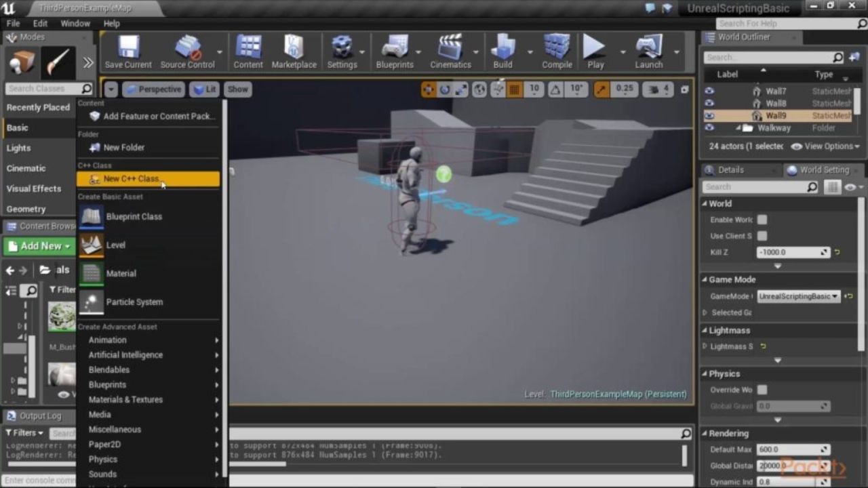Open viewport options dropdown arrow
The height and width of the screenshot is (488, 868).
pyautogui.click(x=111, y=89)
